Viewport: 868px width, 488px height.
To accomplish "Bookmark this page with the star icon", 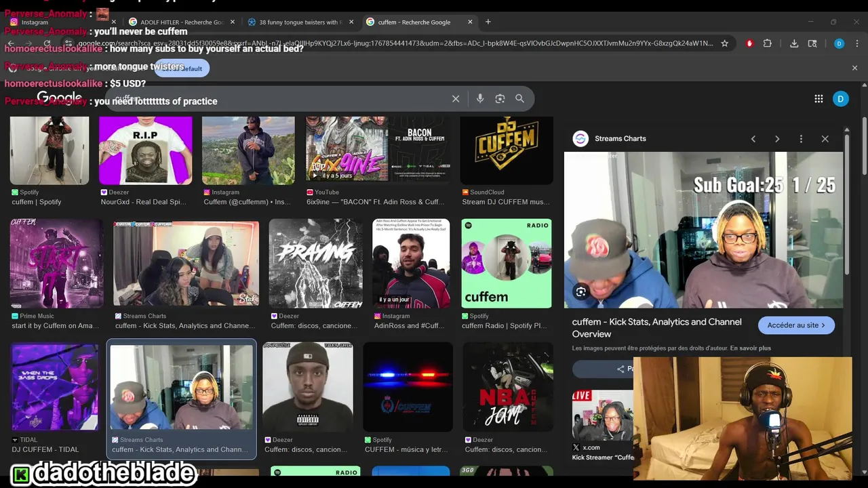I will 724,43.
